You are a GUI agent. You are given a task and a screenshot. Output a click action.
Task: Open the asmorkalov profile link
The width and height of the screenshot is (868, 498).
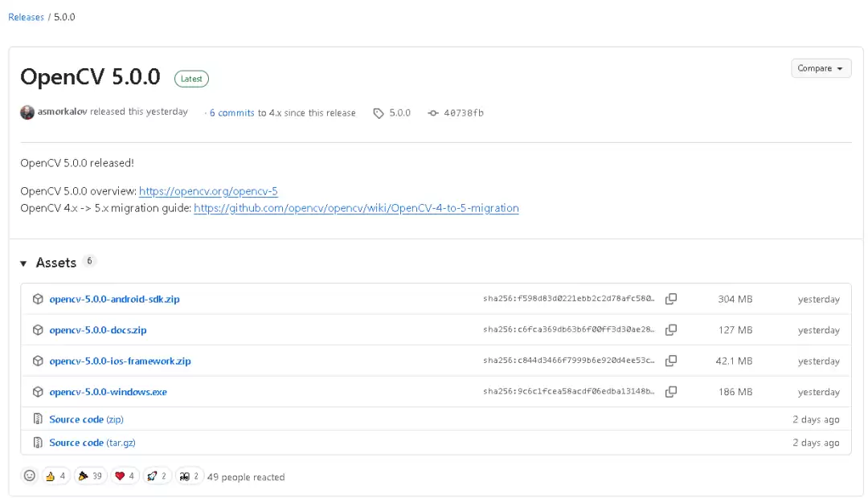(x=62, y=112)
